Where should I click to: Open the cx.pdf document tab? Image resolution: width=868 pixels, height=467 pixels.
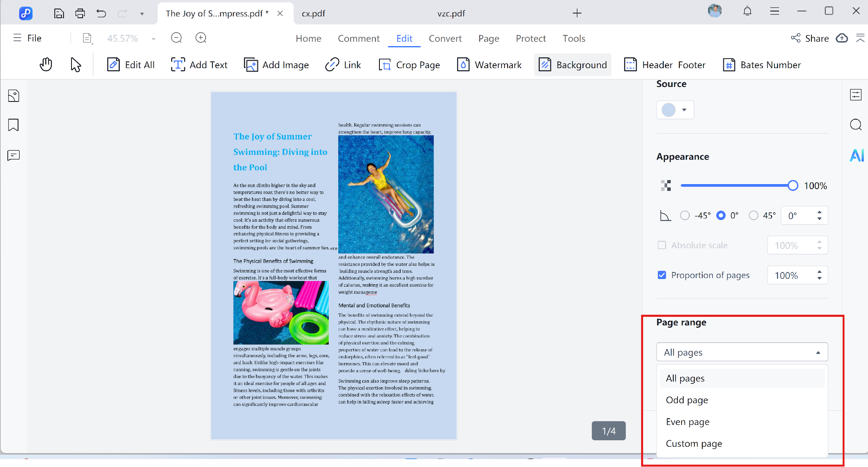(x=313, y=14)
